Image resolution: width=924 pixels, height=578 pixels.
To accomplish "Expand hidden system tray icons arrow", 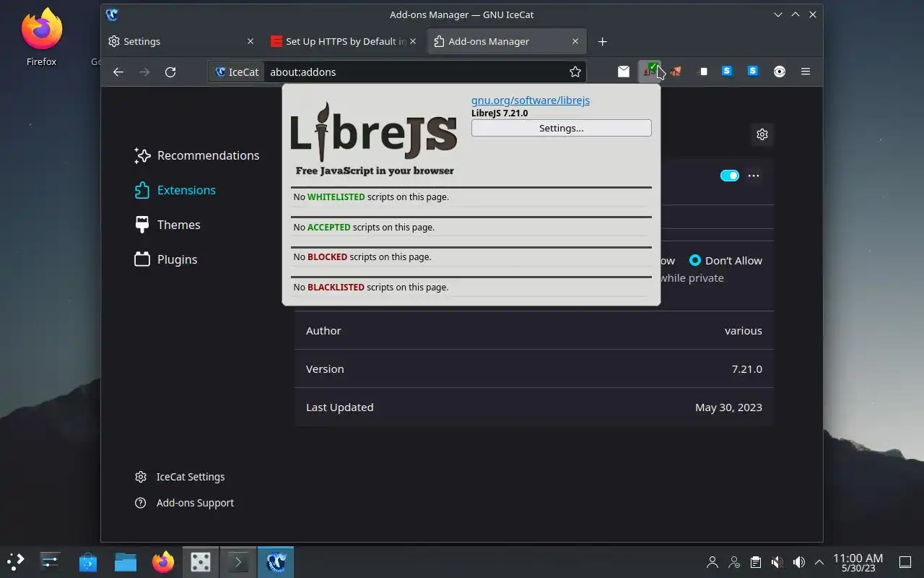I will click(819, 562).
